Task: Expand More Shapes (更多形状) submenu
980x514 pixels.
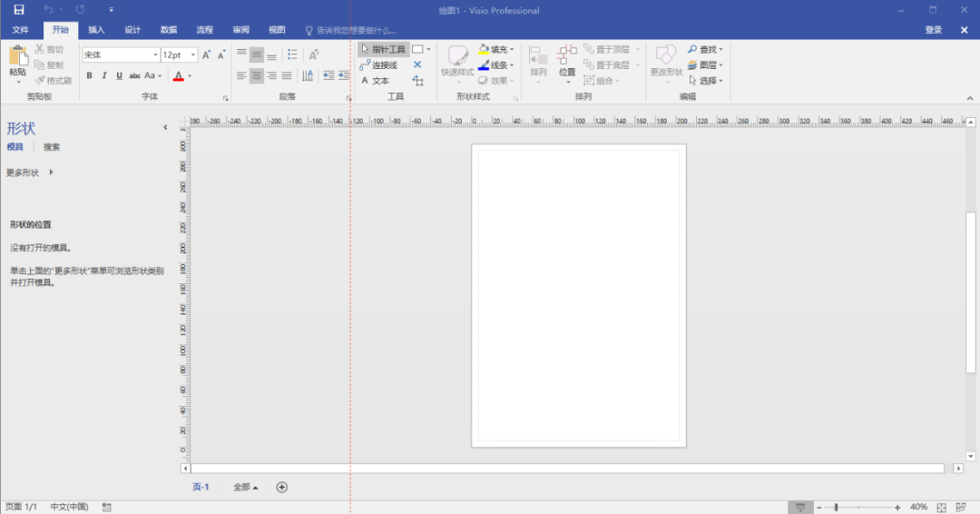Action: pos(30,173)
